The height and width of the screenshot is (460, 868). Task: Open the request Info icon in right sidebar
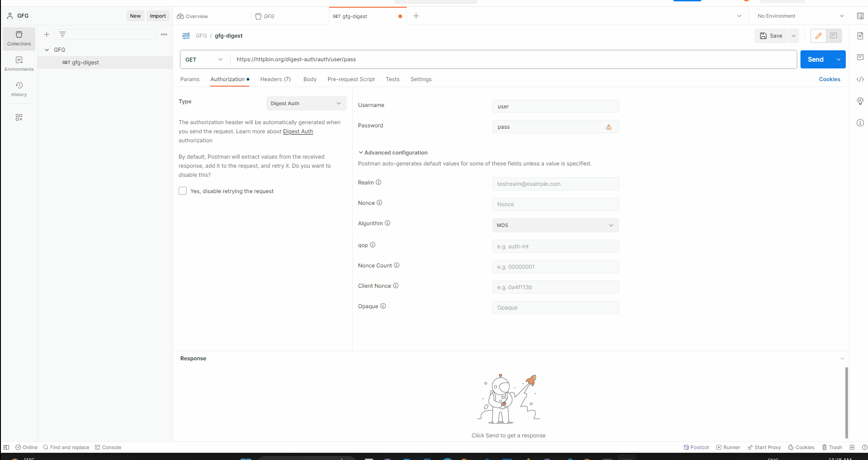[x=860, y=123]
